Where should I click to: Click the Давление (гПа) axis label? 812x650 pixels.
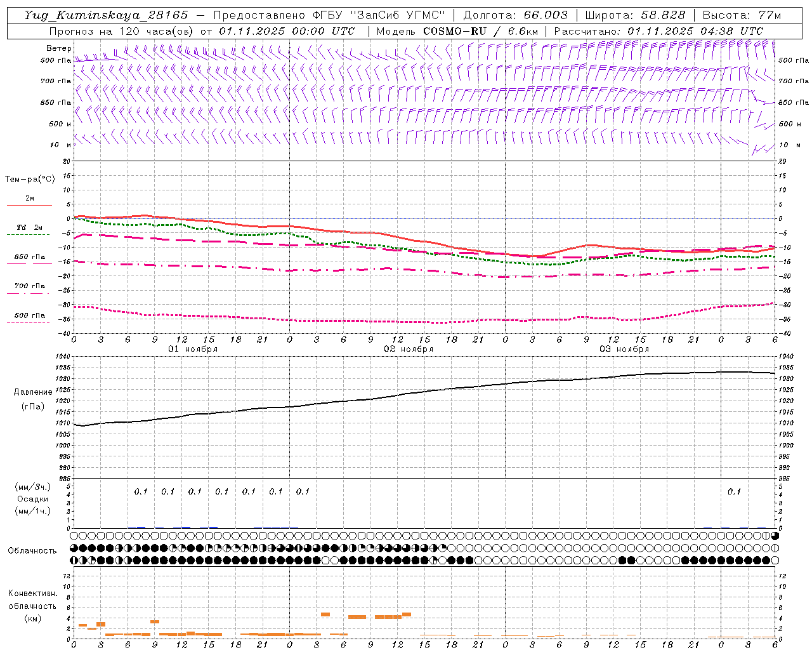click(x=33, y=399)
